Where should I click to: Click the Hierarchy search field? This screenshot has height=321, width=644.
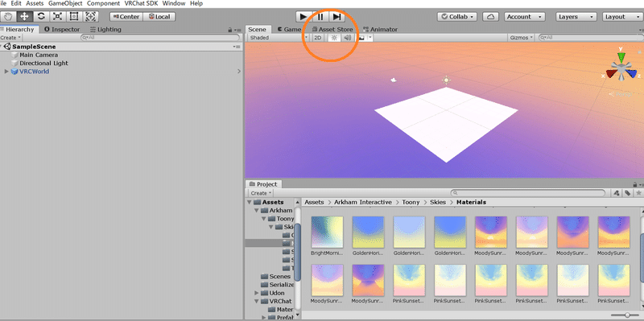(160, 38)
